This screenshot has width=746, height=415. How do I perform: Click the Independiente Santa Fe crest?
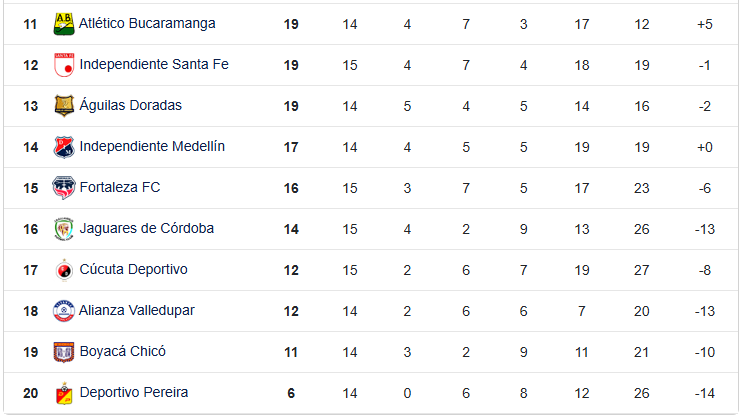pyautogui.click(x=64, y=65)
